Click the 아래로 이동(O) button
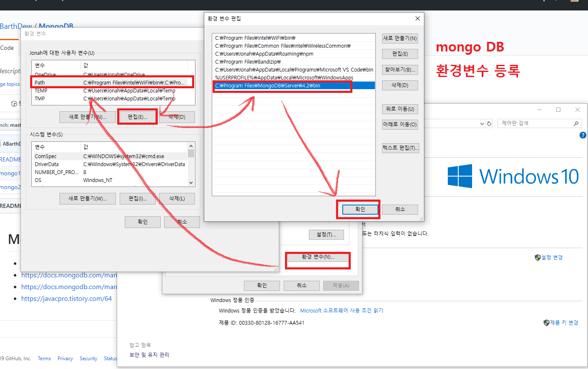The image size is (588, 369). [400, 124]
